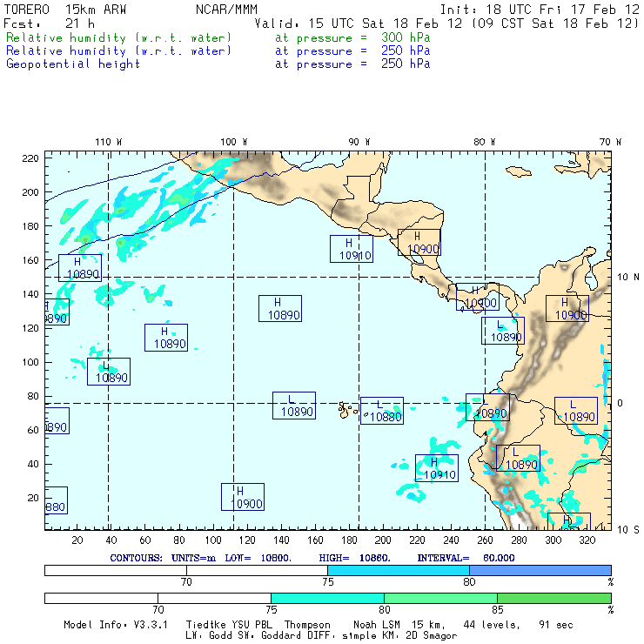Screen dimensions: 644x644
Task: Click the 'Init: 18 UTC Fri 17 Feb 12' text
Action: coord(540,10)
